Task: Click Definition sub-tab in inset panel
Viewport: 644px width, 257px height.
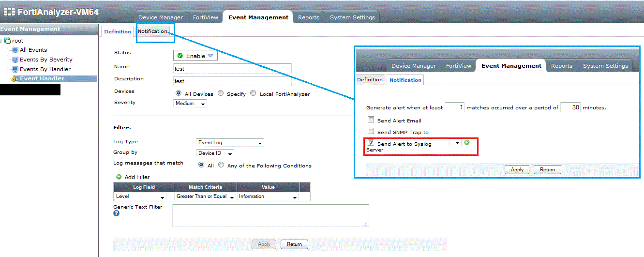Action: click(x=370, y=79)
